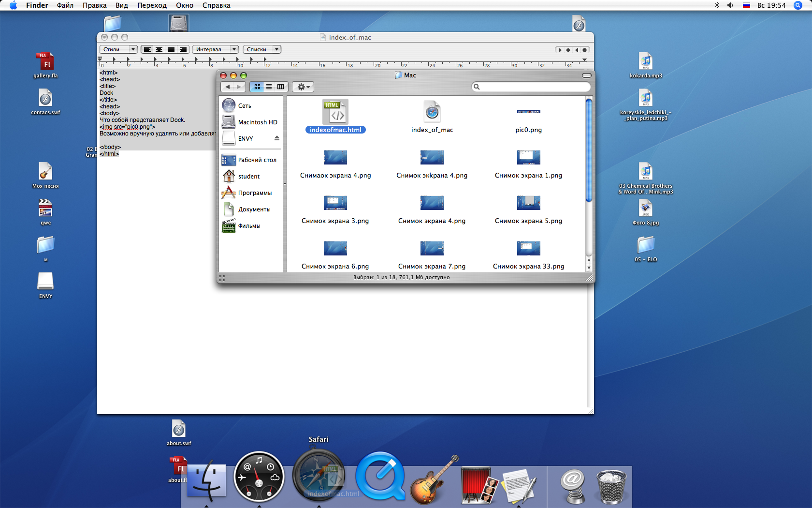Align text right in TextEdit
Viewport: 812px width, 508px height.
183,49
